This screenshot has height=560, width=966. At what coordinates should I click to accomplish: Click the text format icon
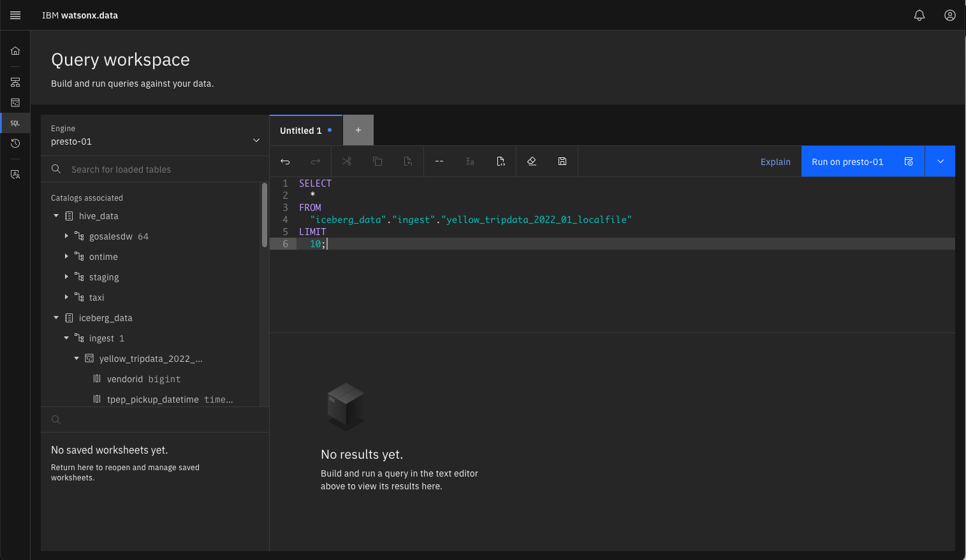point(470,161)
